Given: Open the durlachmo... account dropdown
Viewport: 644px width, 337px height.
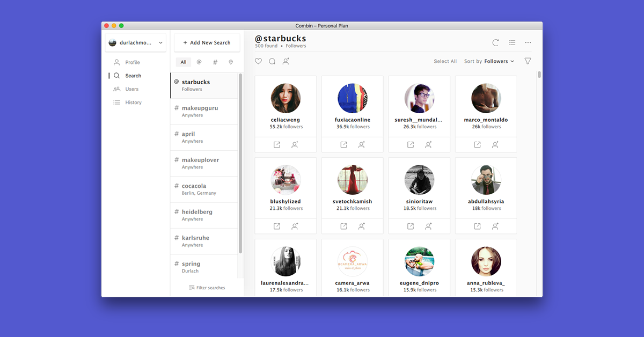Looking at the screenshot, I should tap(136, 42).
